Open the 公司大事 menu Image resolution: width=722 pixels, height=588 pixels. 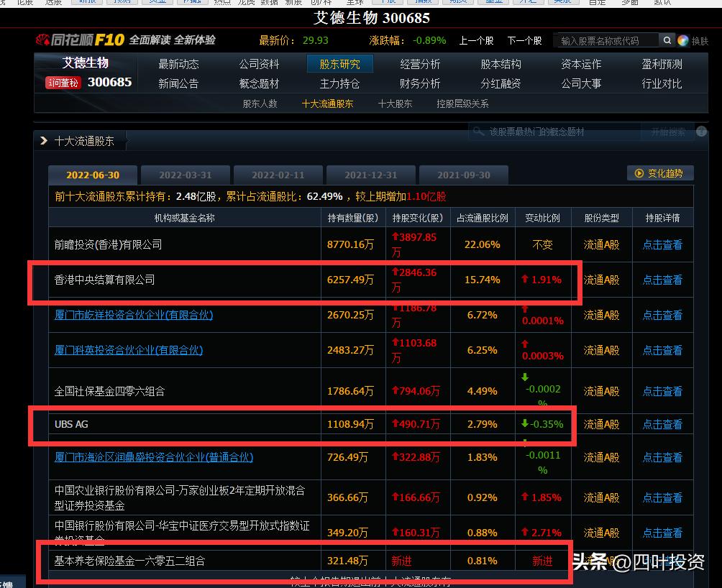click(x=581, y=83)
